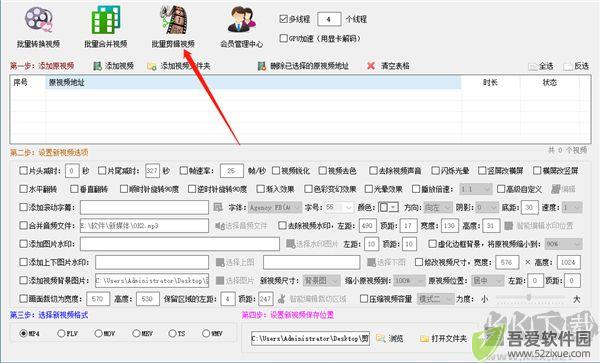Viewport: 600px width, 363px height.
Task: Click the 状态 column header
Action: click(549, 82)
